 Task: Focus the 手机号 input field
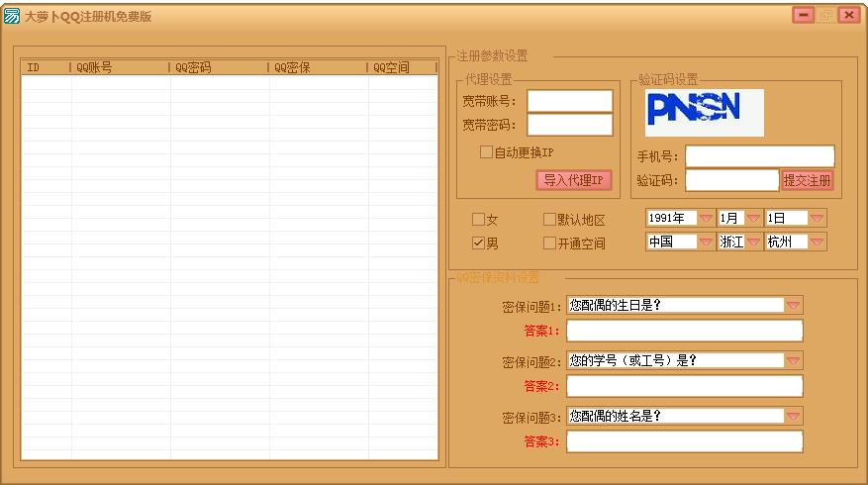pyautogui.click(x=759, y=156)
